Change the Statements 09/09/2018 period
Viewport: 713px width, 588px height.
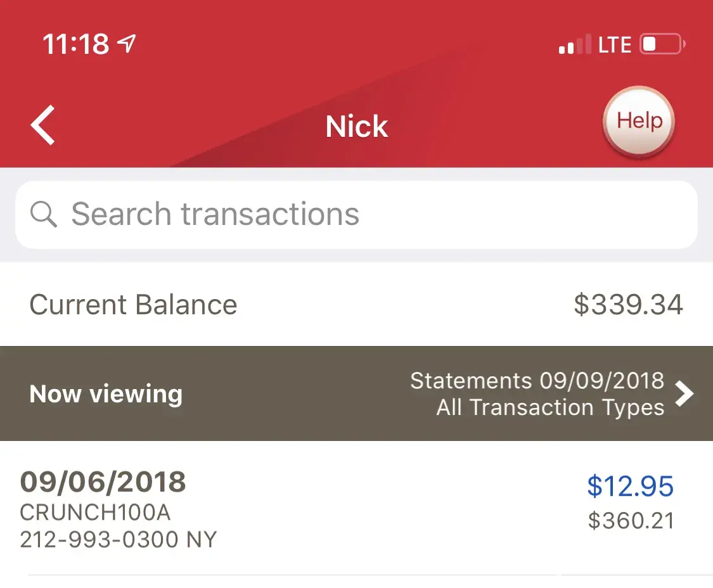(x=537, y=381)
